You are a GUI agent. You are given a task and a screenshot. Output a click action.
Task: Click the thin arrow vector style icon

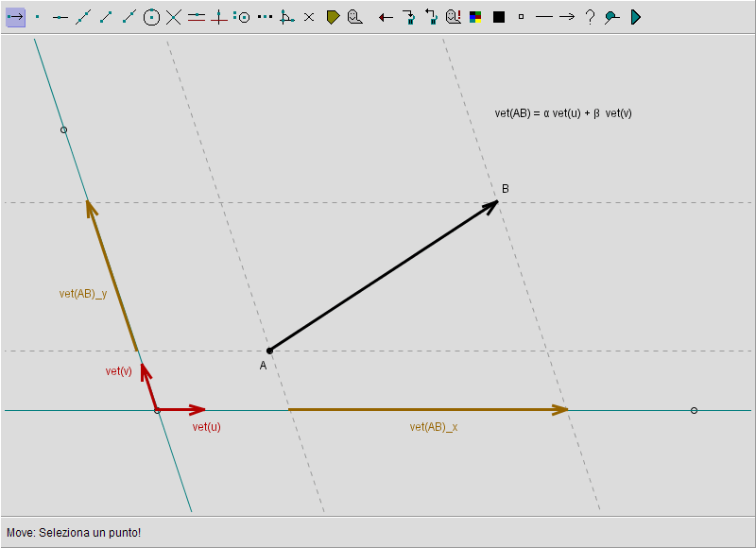point(567,17)
